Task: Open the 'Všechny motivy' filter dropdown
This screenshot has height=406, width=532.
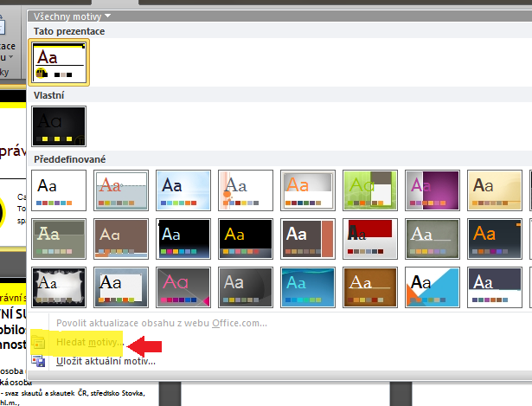Action: tap(73, 16)
